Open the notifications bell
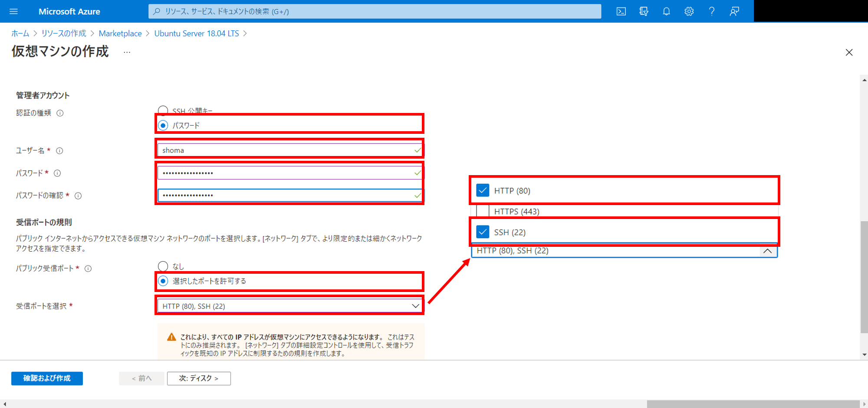Screen dimensions: 868x408 666,11
